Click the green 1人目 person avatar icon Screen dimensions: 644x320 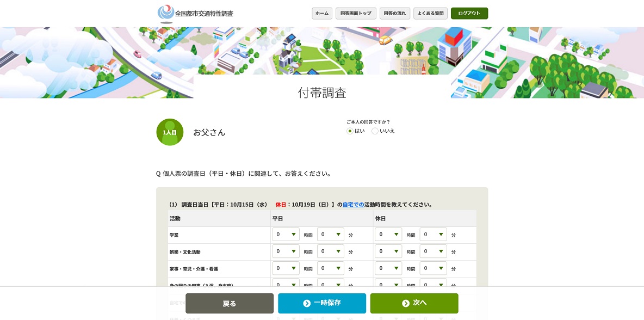[x=170, y=132]
